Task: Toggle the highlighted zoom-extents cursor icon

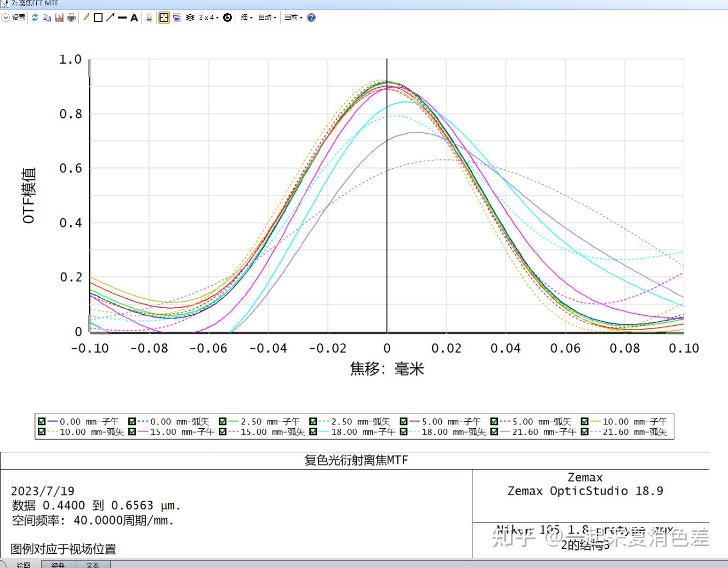Action: click(164, 18)
